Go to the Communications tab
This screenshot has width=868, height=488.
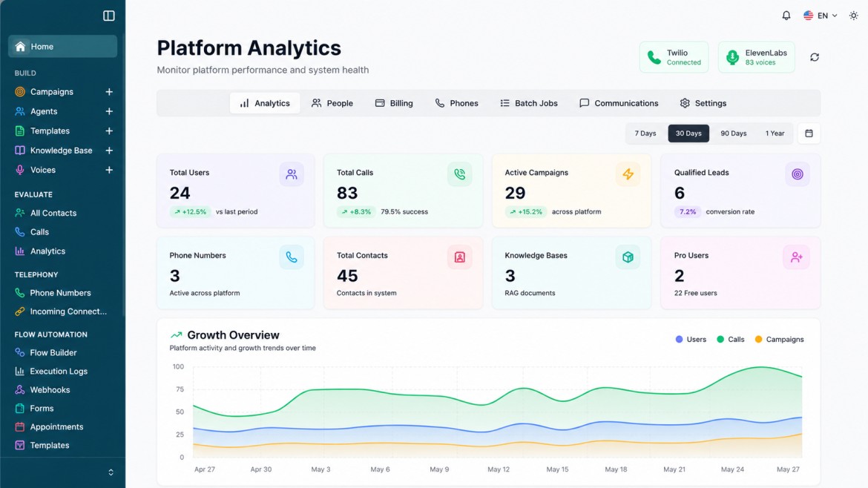[x=618, y=103]
